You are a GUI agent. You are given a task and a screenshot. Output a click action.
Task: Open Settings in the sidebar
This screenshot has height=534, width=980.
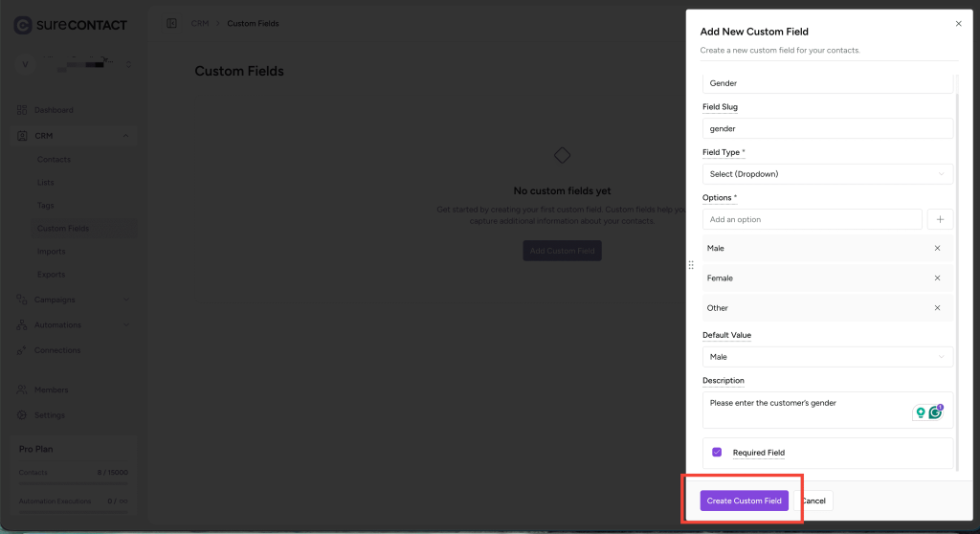click(x=50, y=415)
